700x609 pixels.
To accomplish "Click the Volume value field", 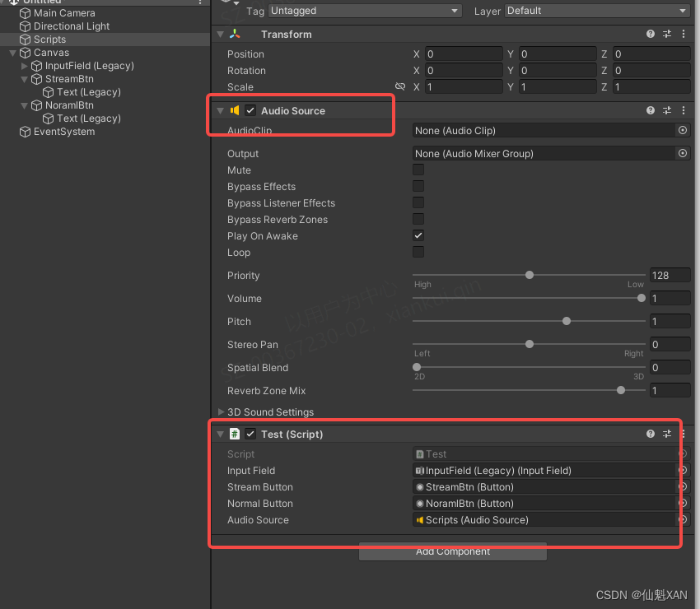I will (670, 298).
